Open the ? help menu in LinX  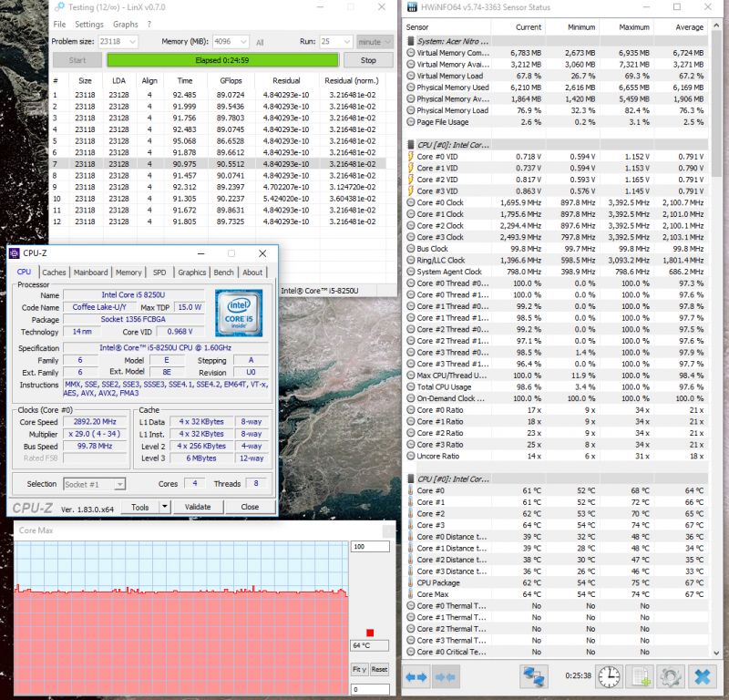[149, 25]
